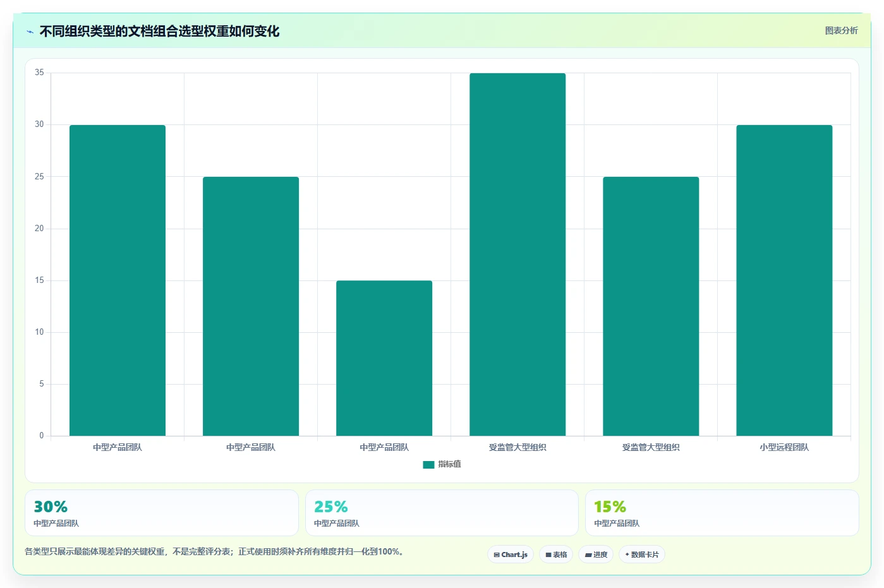Open the 30% 中型产品团队 stat card

(162, 513)
